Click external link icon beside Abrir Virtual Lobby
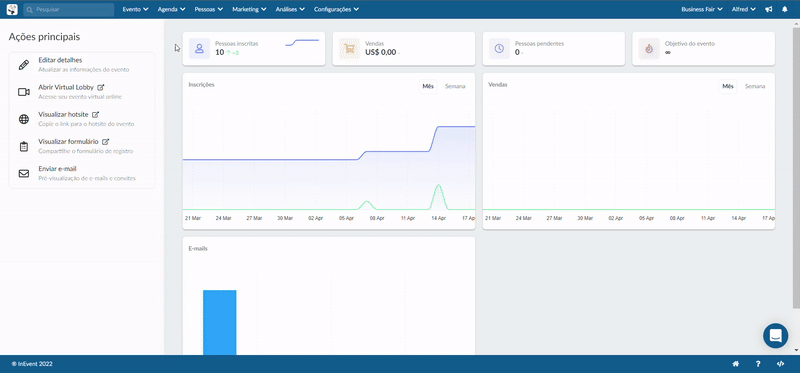This screenshot has height=373, width=800. [x=101, y=87]
